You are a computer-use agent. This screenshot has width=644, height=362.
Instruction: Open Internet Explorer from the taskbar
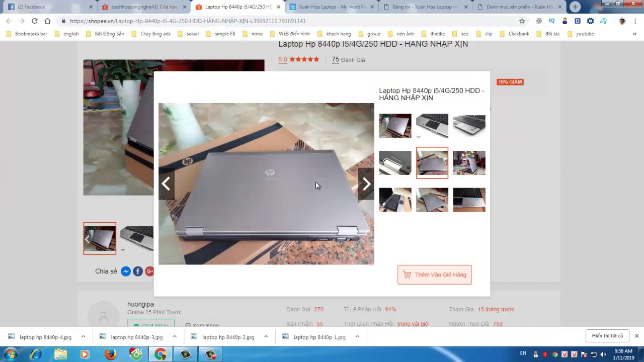pyautogui.click(x=36, y=354)
